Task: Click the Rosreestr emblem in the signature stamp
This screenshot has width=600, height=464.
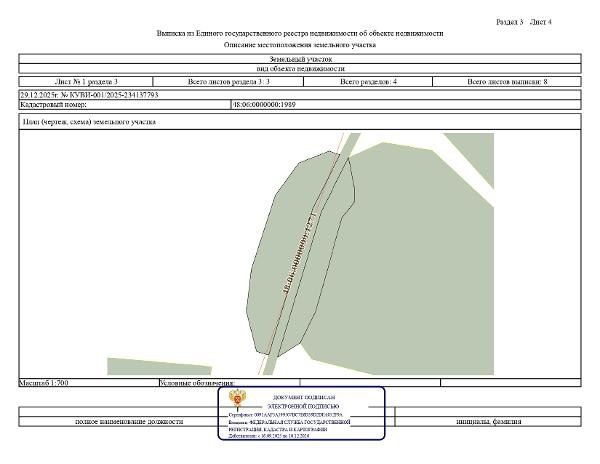Action: pos(238,399)
